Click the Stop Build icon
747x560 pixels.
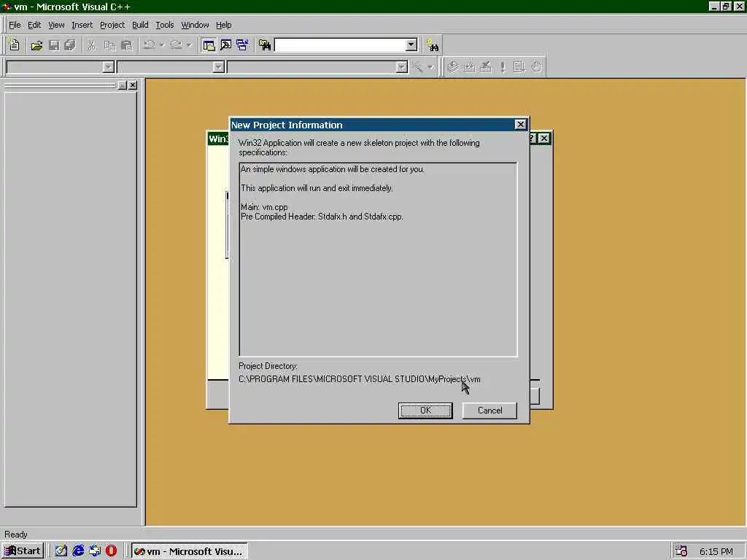486,67
